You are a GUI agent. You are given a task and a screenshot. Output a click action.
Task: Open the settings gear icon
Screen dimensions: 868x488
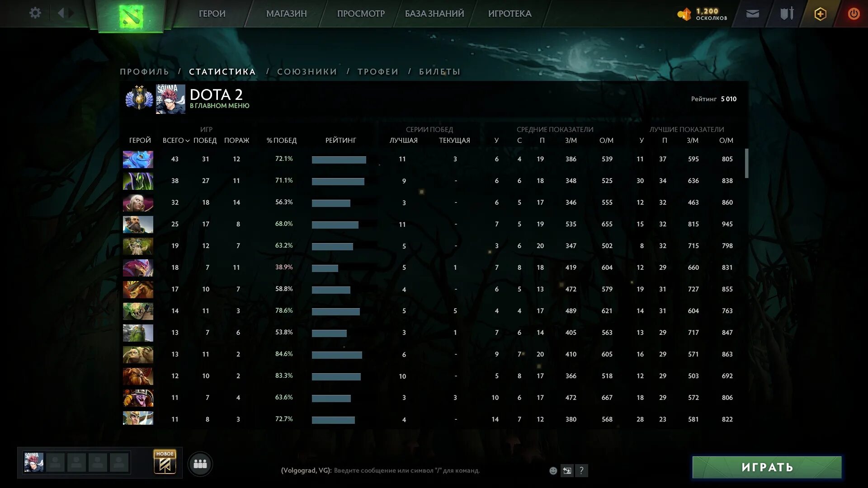tap(35, 13)
